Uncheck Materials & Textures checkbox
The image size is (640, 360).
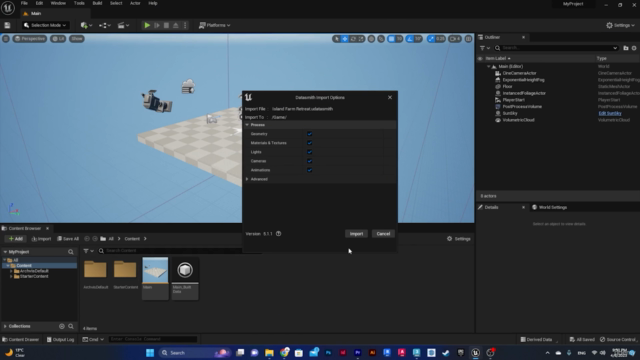(309, 143)
